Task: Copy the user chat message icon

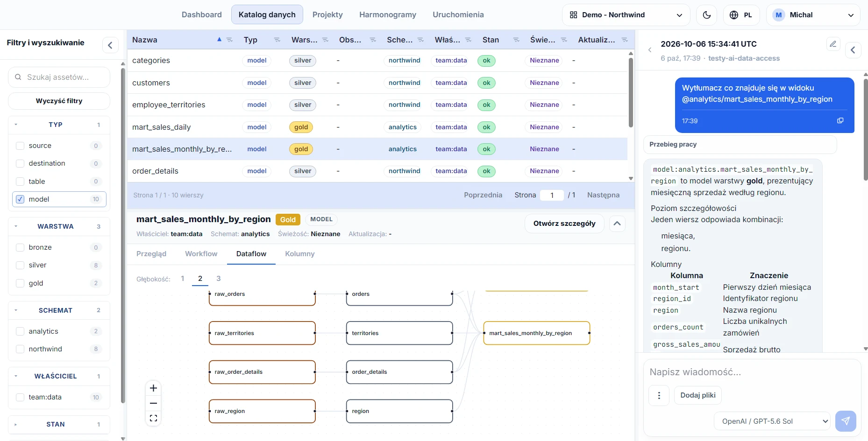Action: pos(840,121)
